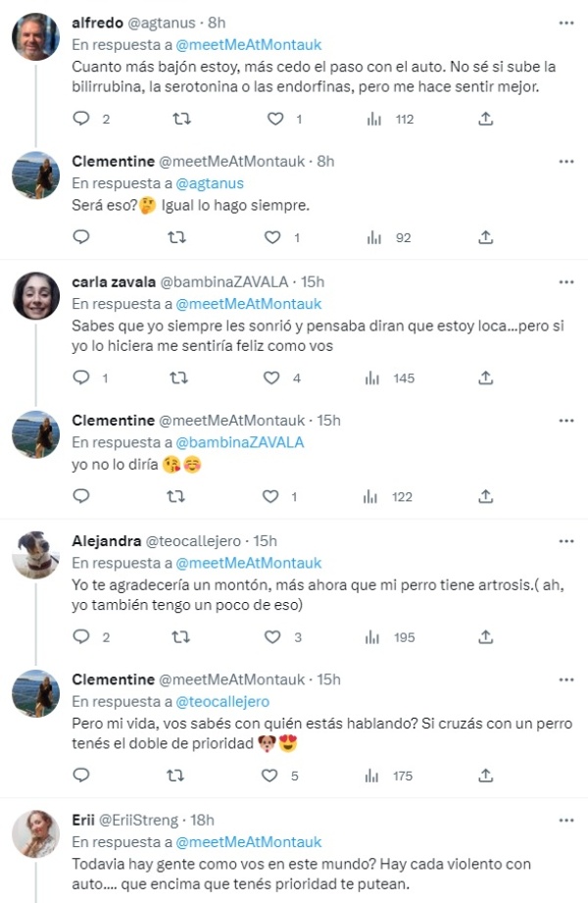
Task: Open the @bambinaZAVALA mention link
Action: point(239,442)
